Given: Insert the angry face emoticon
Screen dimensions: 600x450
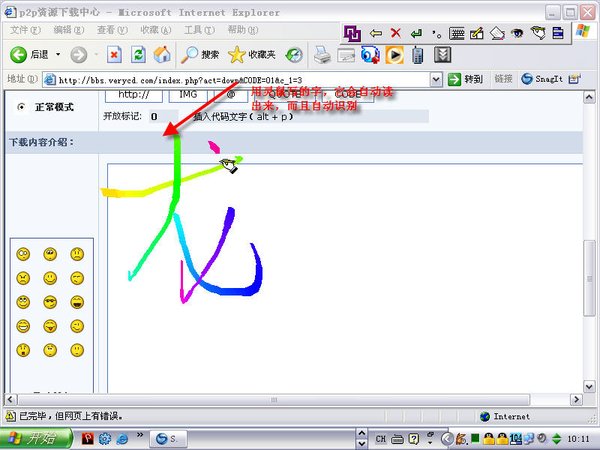Looking at the screenshot, I should tap(23, 278).
